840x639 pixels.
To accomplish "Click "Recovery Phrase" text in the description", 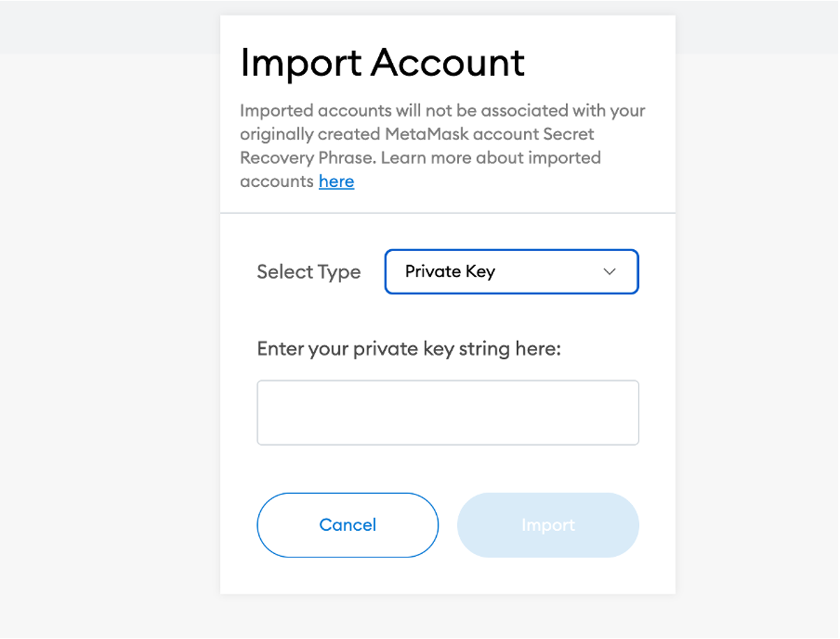I will tap(308, 158).
